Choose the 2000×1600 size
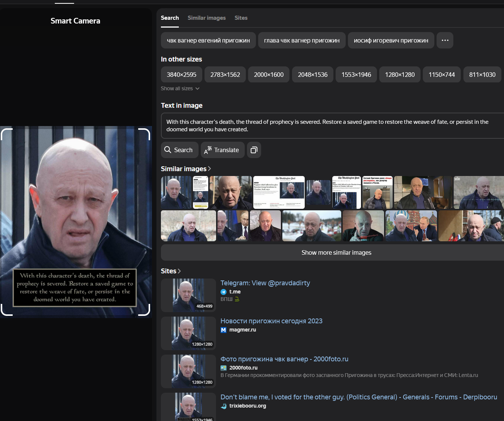 click(x=269, y=75)
